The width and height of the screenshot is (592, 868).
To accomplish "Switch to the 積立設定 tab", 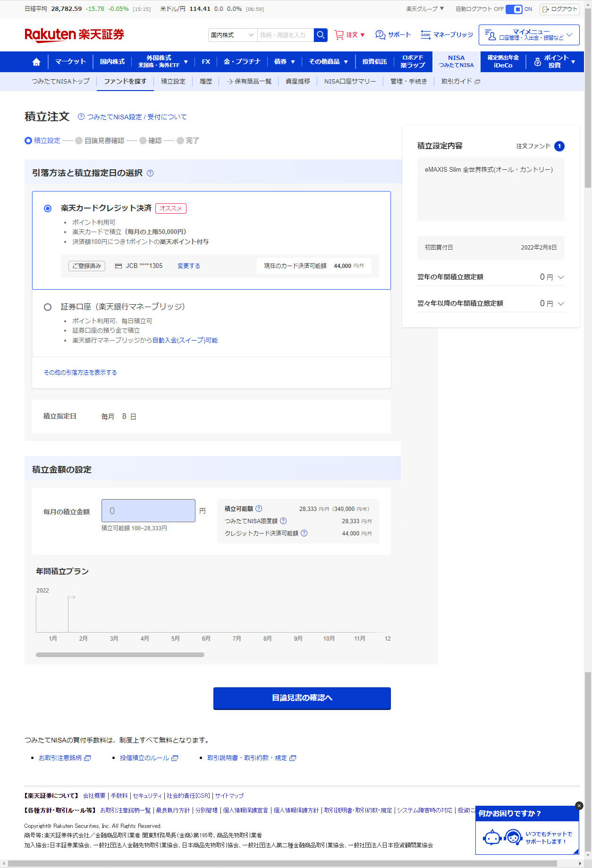I will (x=173, y=82).
